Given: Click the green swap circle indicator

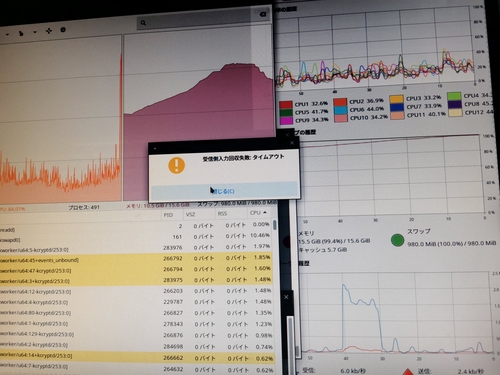Looking at the screenshot, I should [397, 240].
